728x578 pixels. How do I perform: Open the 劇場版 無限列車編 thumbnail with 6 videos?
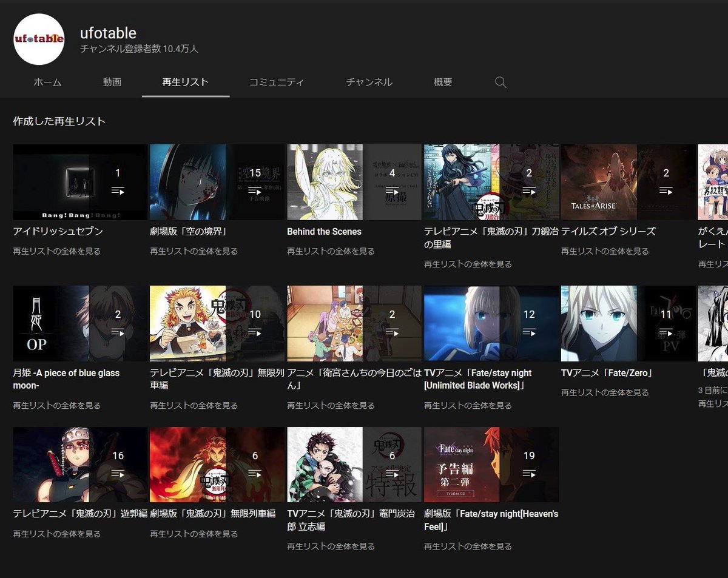click(x=217, y=465)
